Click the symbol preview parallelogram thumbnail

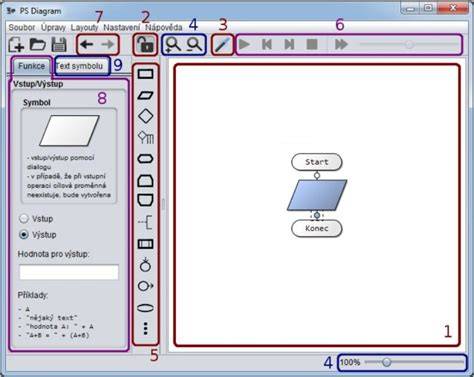pyautogui.click(x=69, y=131)
